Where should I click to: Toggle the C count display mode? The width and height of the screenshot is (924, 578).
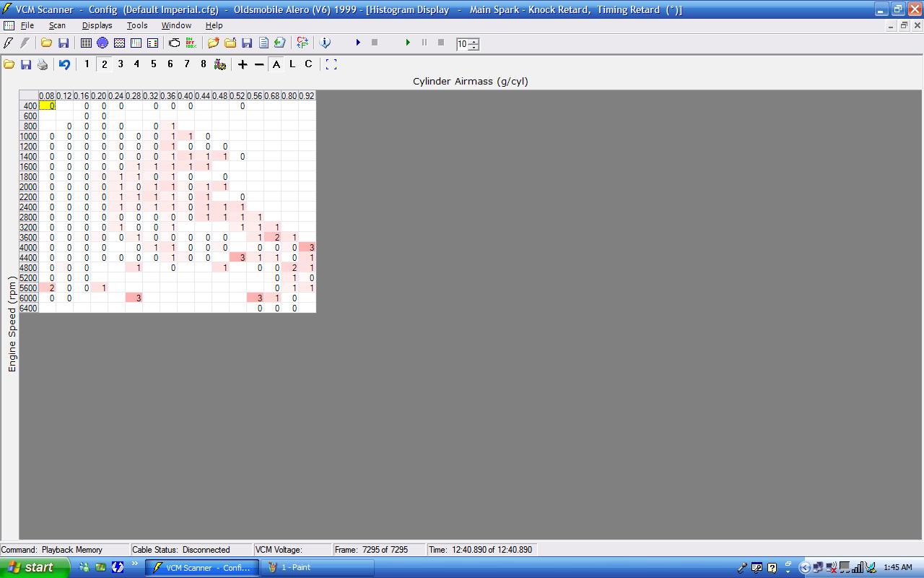[x=308, y=64]
